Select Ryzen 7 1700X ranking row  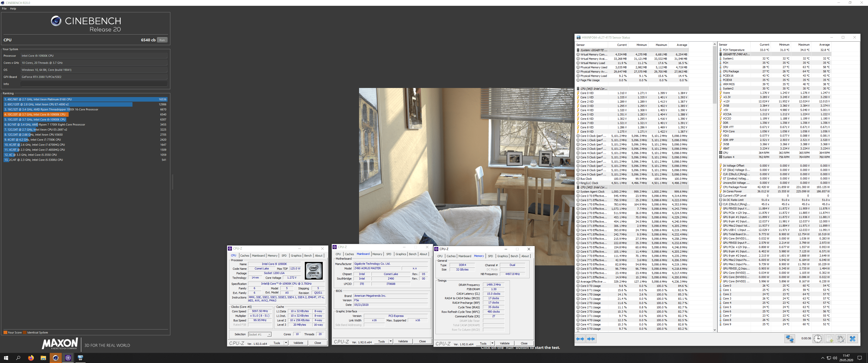point(86,125)
